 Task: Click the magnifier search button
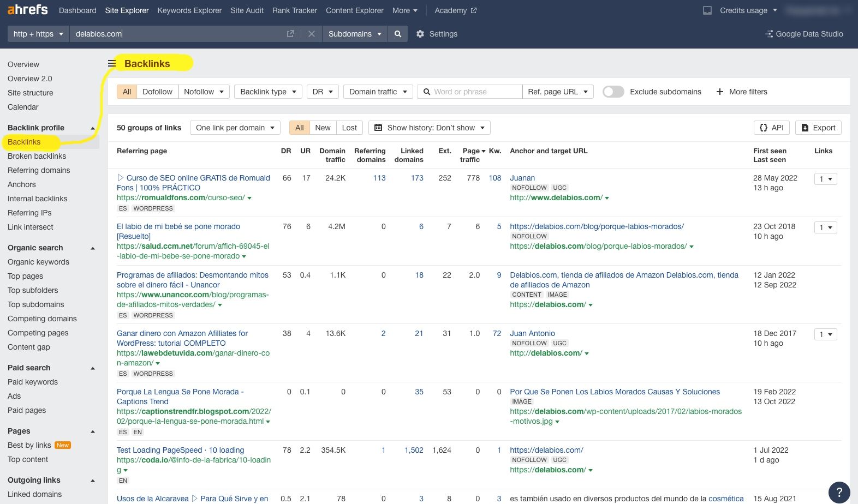tap(398, 34)
